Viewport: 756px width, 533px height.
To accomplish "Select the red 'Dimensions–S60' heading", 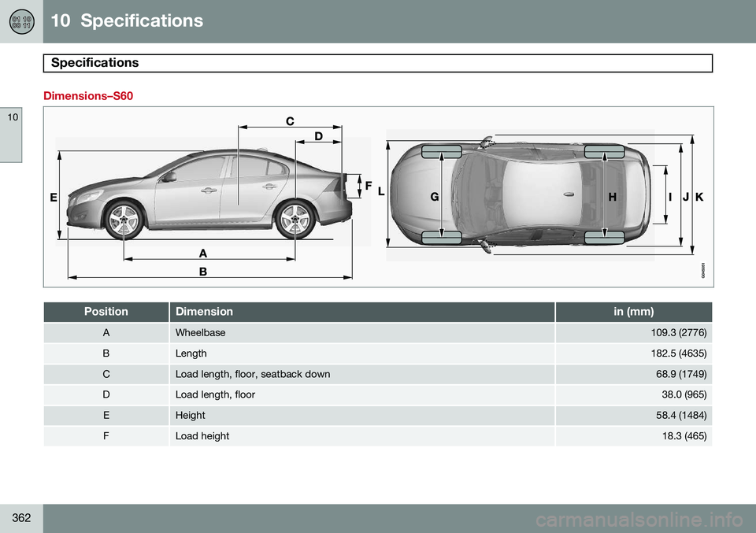I will [x=88, y=96].
